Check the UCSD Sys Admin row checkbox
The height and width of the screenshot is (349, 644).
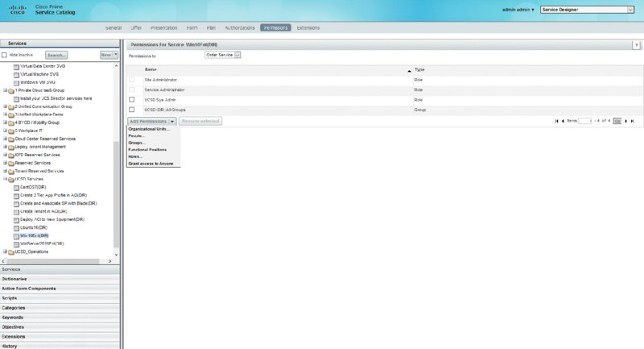coord(132,99)
